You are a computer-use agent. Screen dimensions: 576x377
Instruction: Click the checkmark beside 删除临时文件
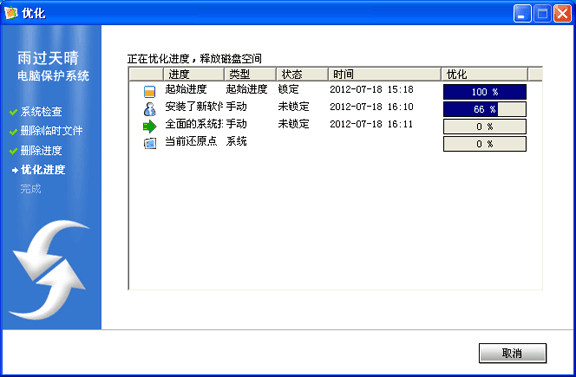click(x=14, y=132)
